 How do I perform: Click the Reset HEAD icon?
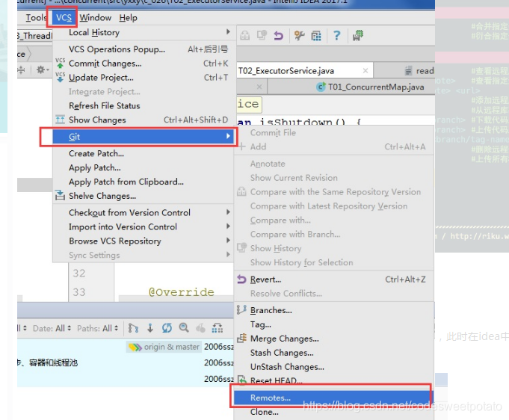[x=241, y=380]
